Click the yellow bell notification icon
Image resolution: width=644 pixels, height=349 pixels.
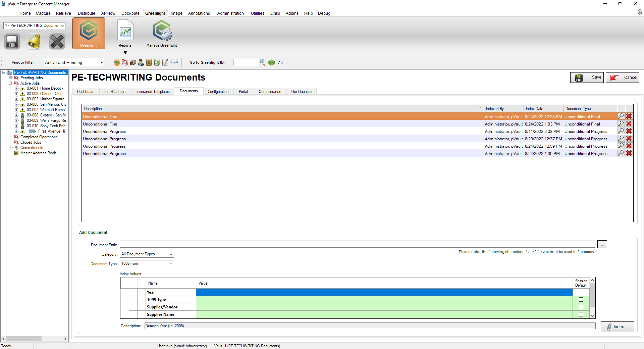(35, 42)
